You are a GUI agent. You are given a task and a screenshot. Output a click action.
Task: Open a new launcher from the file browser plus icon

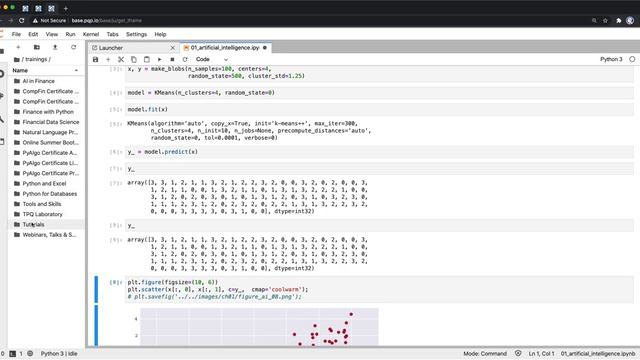18,47
